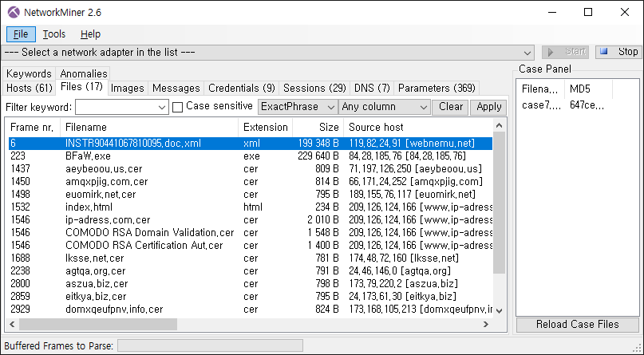Switch to the Images tab

click(x=128, y=88)
